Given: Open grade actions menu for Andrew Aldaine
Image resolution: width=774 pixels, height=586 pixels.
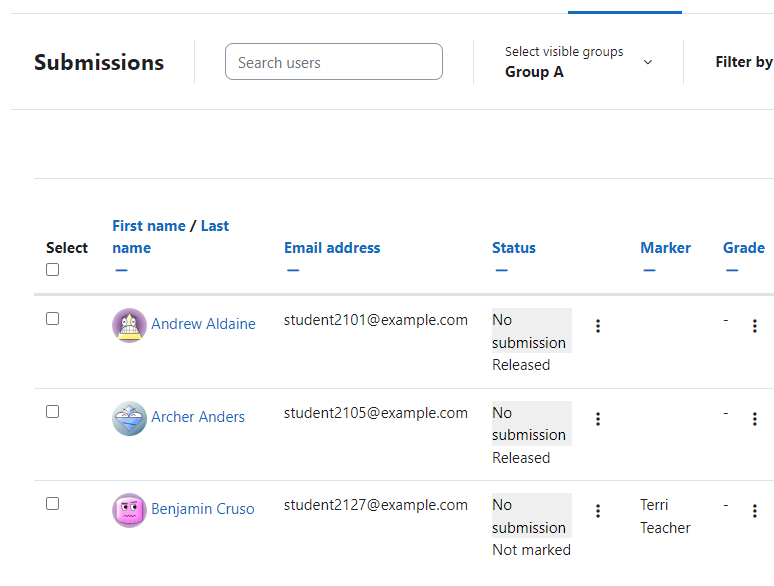Looking at the screenshot, I should click(755, 326).
